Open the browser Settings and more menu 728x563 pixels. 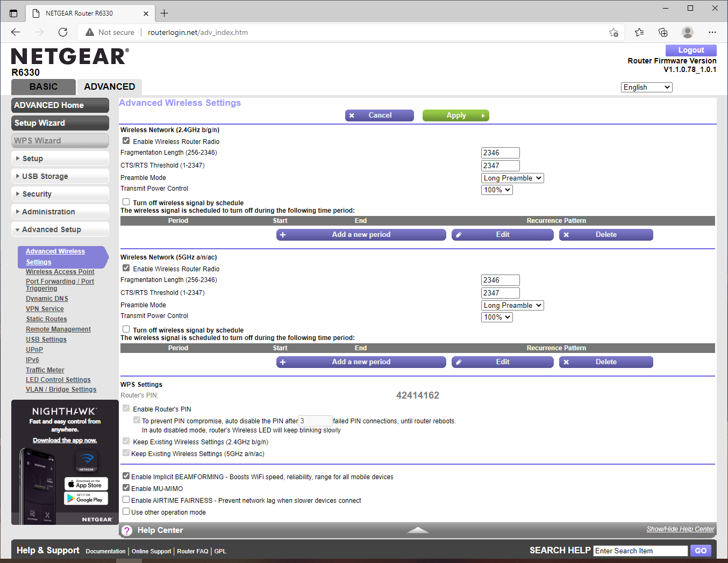click(x=712, y=32)
